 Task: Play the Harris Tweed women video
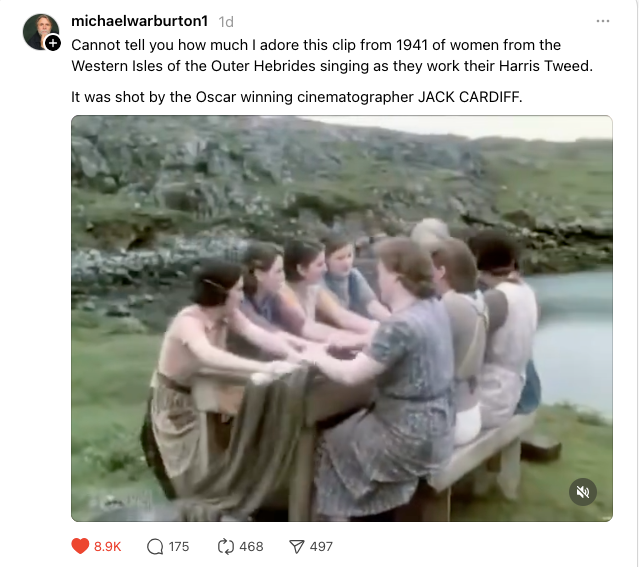click(342, 318)
